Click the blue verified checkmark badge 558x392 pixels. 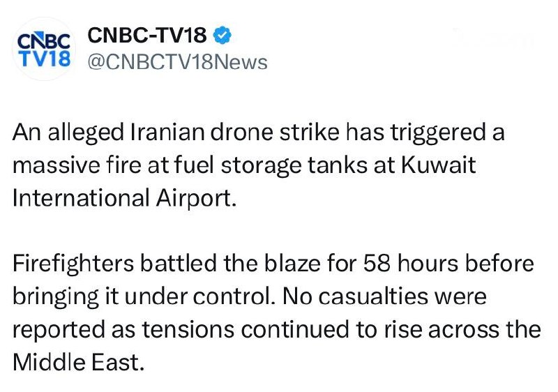(224, 35)
